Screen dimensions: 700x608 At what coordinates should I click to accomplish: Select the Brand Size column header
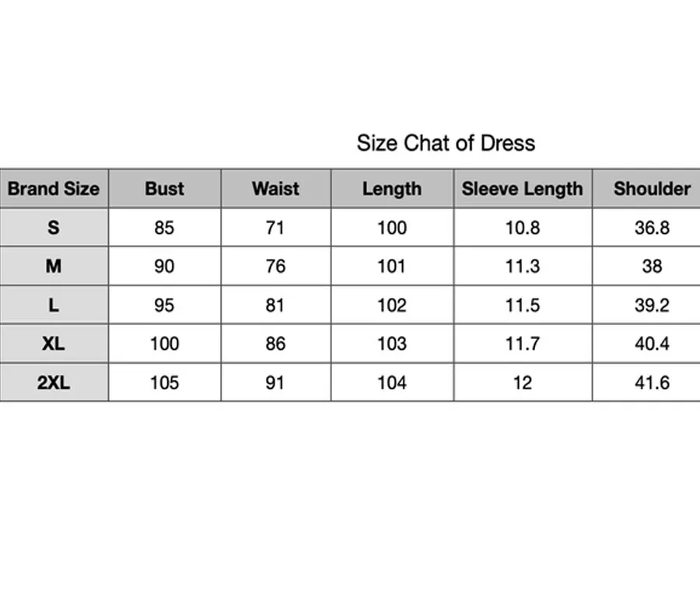[x=54, y=189]
